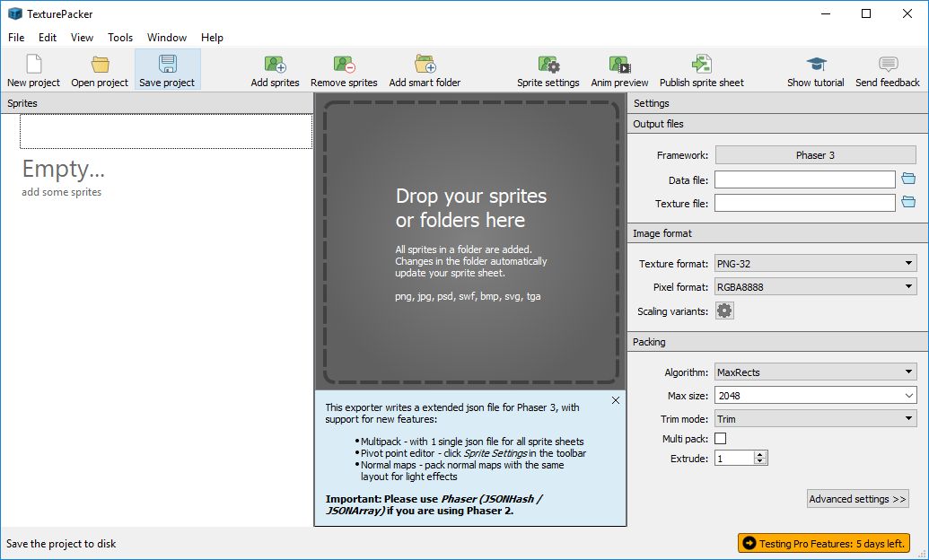Click the Advanced settings button

(x=858, y=499)
